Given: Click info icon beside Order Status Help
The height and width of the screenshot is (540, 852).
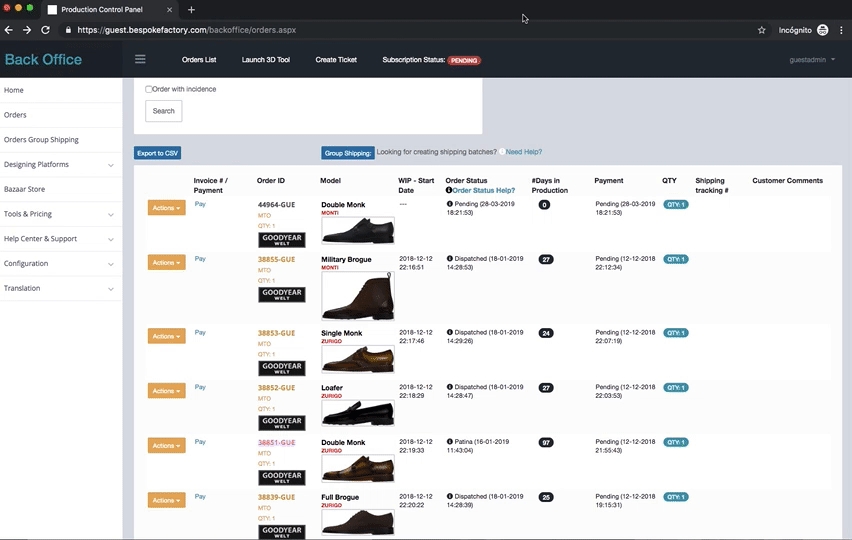Looking at the screenshot, I should (449, 190).
